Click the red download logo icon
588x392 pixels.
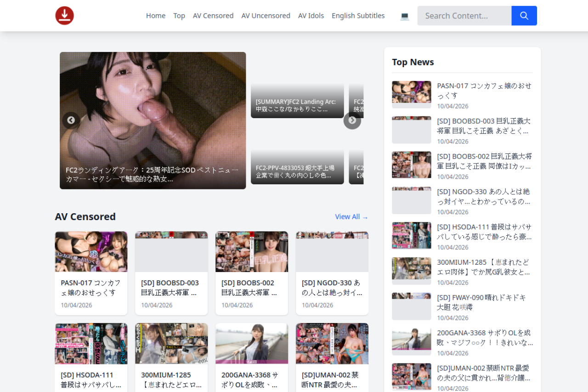coord(65,16)
